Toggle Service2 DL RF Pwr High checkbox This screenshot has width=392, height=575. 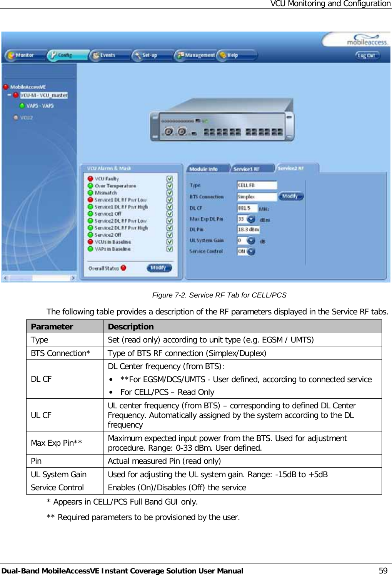point(170,228)
